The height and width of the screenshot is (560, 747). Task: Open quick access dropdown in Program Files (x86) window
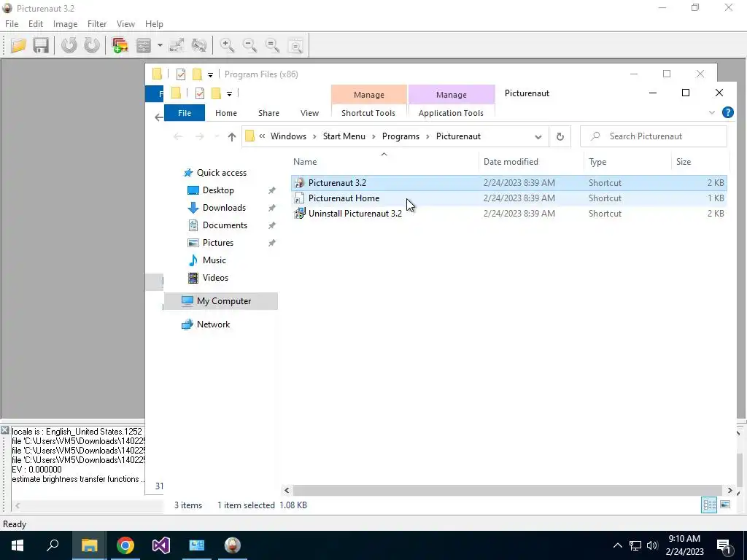click(210, 75)
